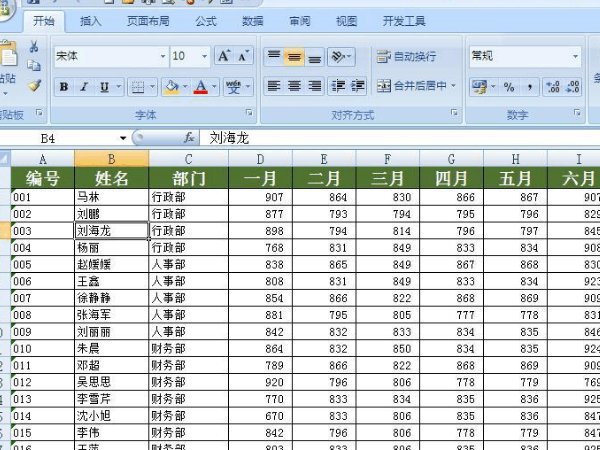Screen dimensions: 600x450
Task: Apply red font color A
Action: click(201, 87)
